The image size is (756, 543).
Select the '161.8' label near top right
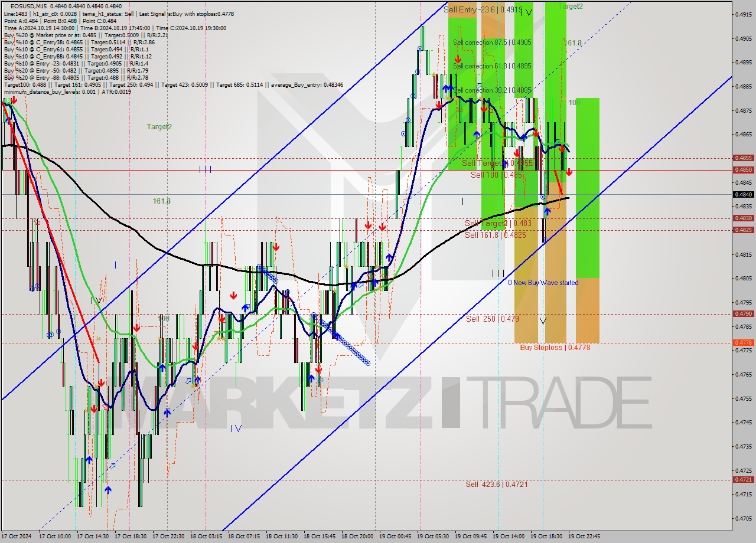(x=573, y=43)
